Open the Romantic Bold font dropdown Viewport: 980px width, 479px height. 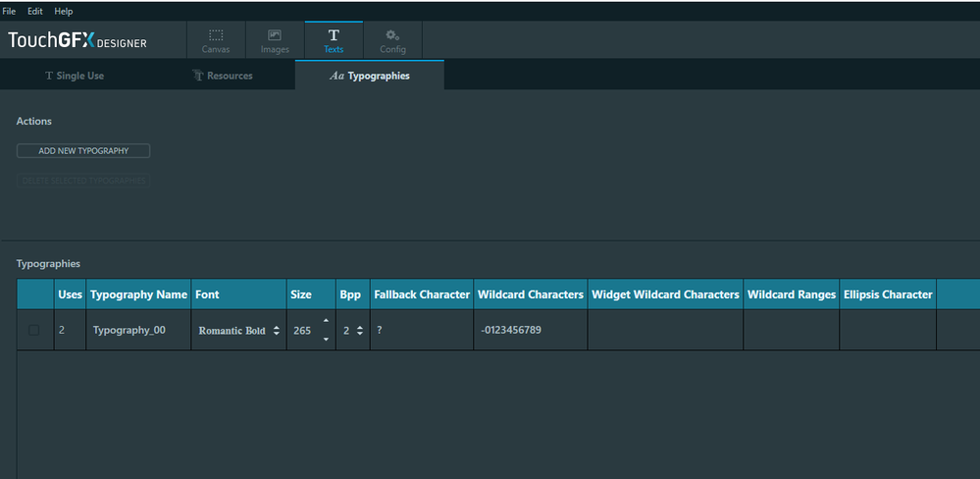(239, 331)
